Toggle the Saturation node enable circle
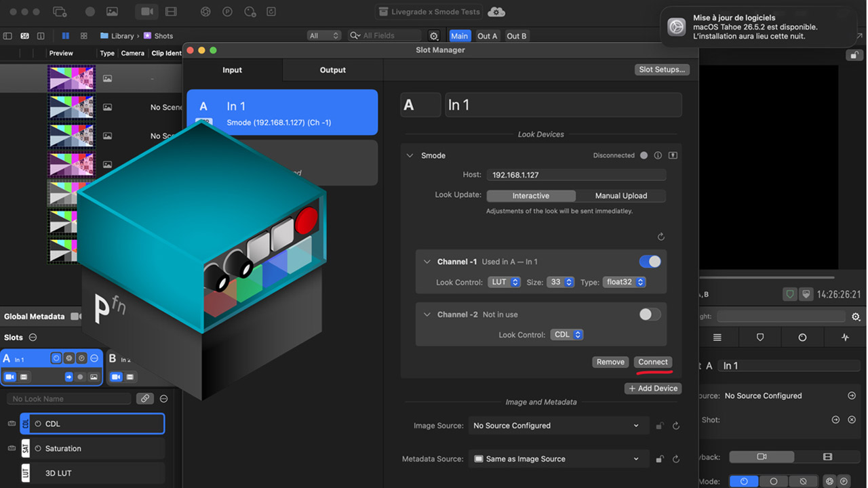This screenshot has width=868, height=488. (x=38, y=449)
